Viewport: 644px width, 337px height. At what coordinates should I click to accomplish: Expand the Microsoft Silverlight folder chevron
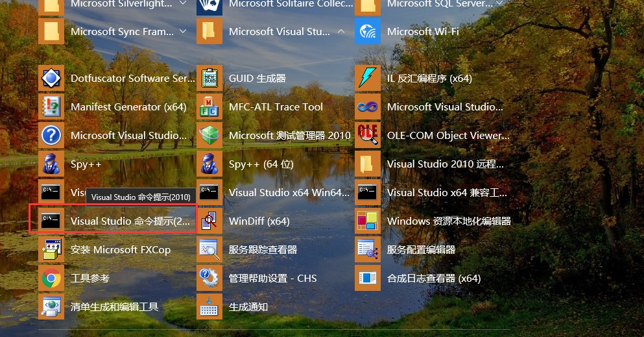(183, 3)
